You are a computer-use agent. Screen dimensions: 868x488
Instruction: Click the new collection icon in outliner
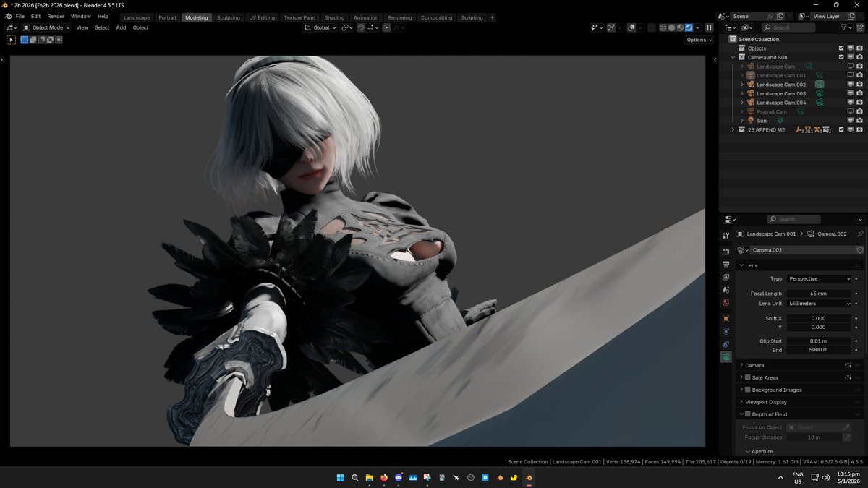(860, 27)
